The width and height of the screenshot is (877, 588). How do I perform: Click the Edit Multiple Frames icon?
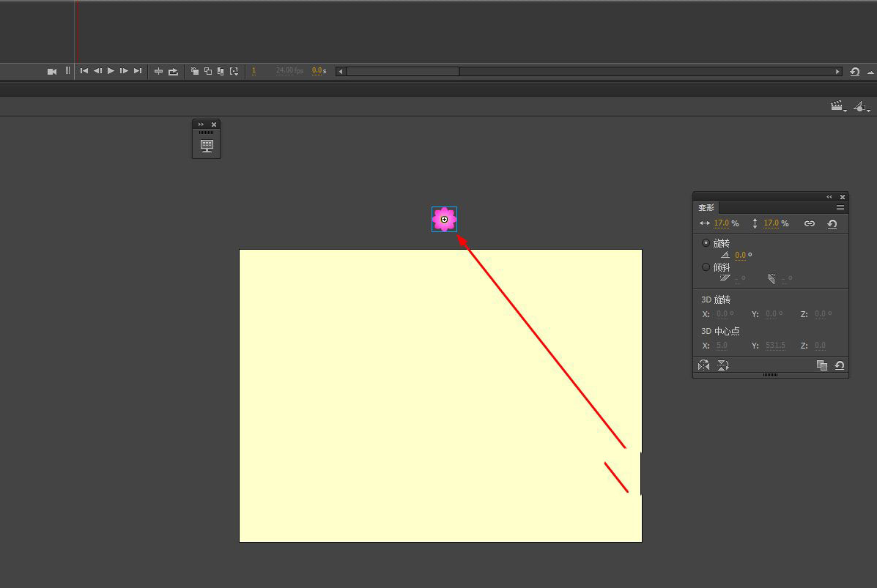(221, 71)
